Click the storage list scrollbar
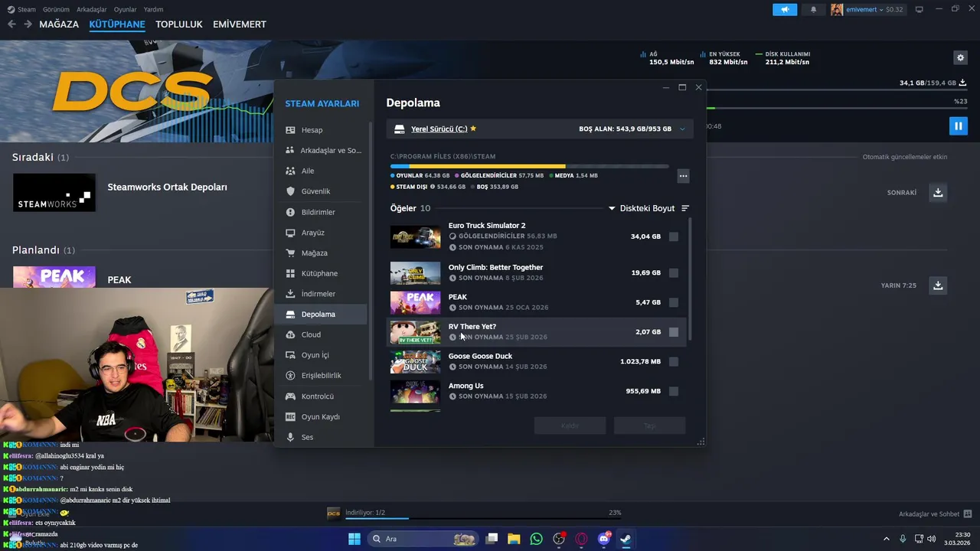980x551 pixels. [691, 279]
